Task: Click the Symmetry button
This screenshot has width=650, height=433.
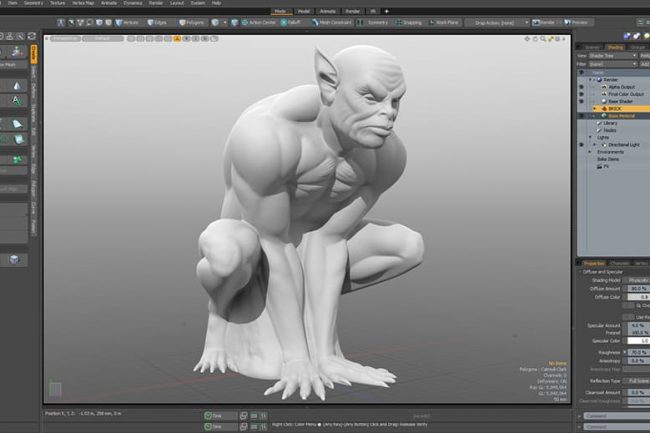Action: pos(375,21)
